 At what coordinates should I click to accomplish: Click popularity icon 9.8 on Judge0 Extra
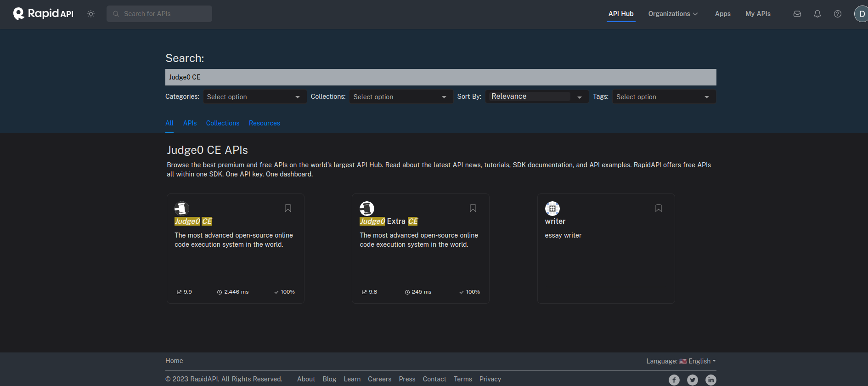coord(364,292)
